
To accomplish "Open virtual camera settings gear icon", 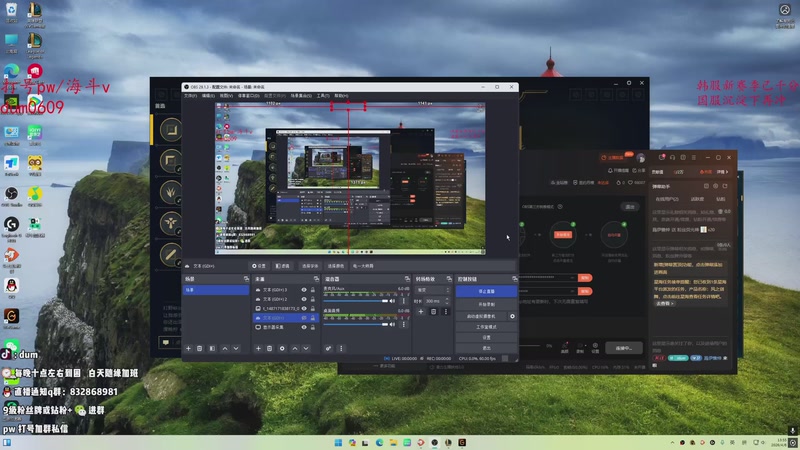I will 513,316.
